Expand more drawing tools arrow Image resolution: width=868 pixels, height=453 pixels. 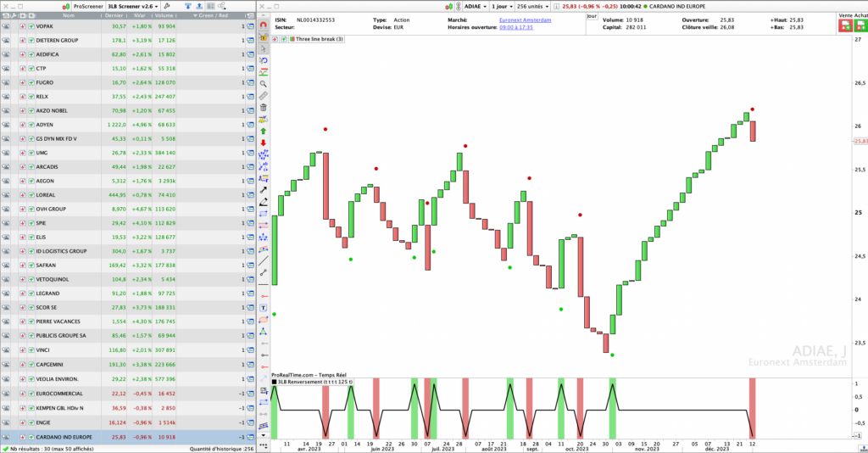click(264, 435)
